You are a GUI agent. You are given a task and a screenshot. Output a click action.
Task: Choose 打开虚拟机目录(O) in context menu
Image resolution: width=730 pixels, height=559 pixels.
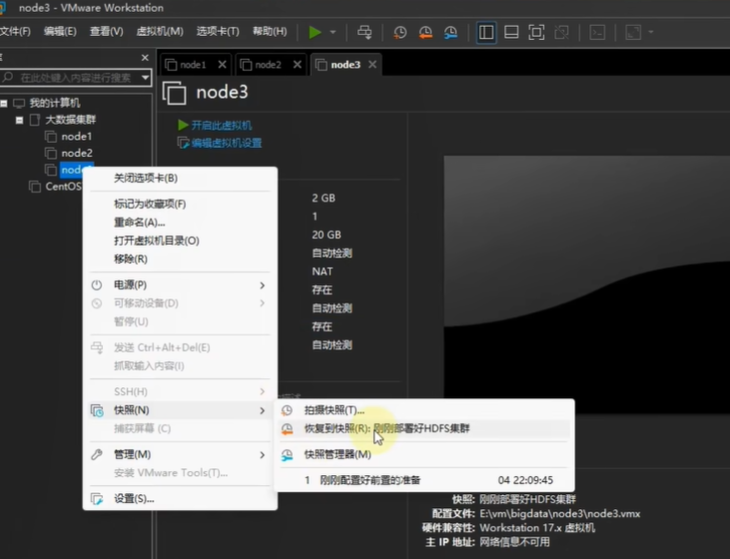(x=180, y=241)
